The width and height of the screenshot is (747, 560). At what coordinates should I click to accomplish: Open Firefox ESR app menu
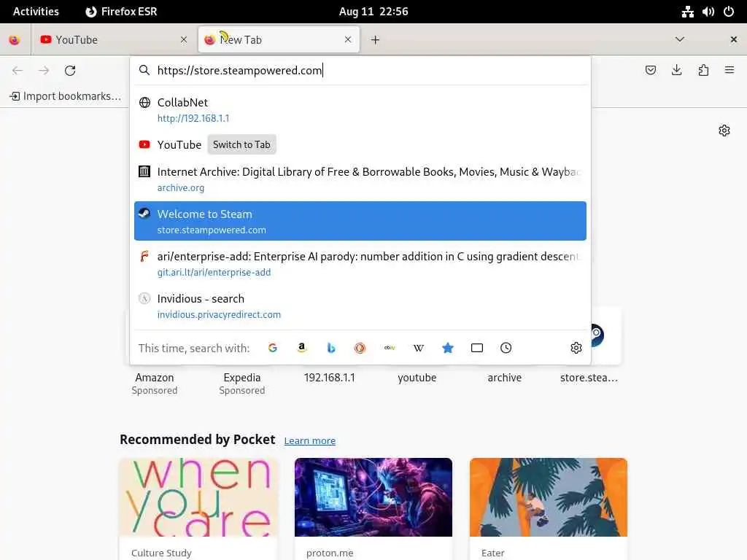(122, 12)
